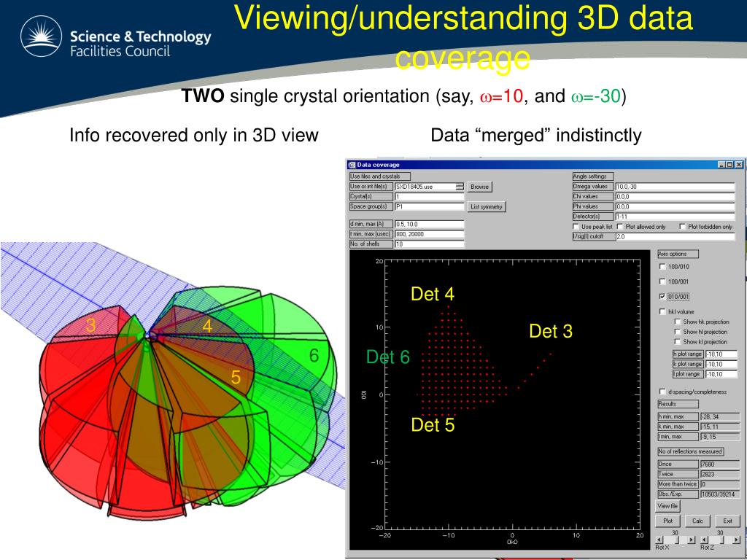This screenshot has width=747, height=560.
Task: Click the Science & Technology Facilities Council logo
Action: 116,37
